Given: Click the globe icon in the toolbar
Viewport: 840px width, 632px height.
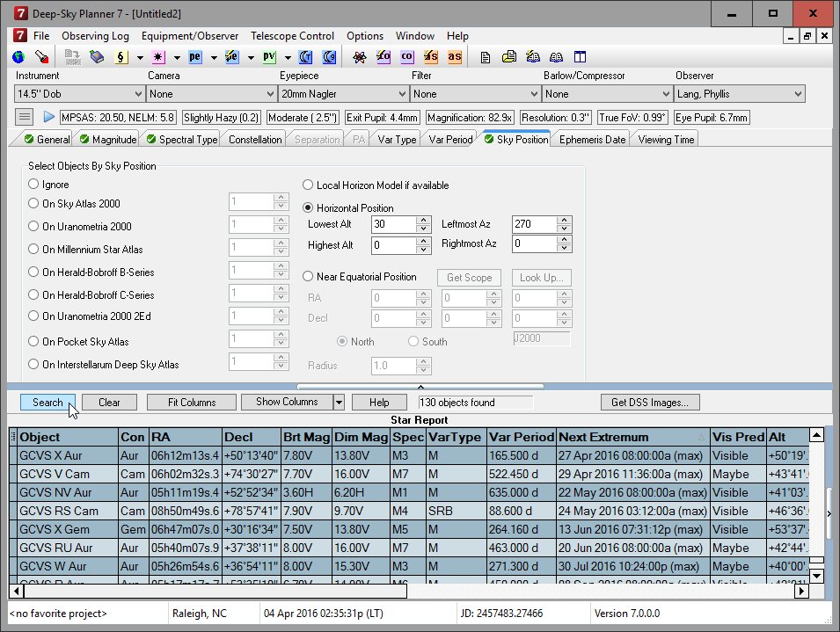Looking at the screenshot, I should click(18, 57).
